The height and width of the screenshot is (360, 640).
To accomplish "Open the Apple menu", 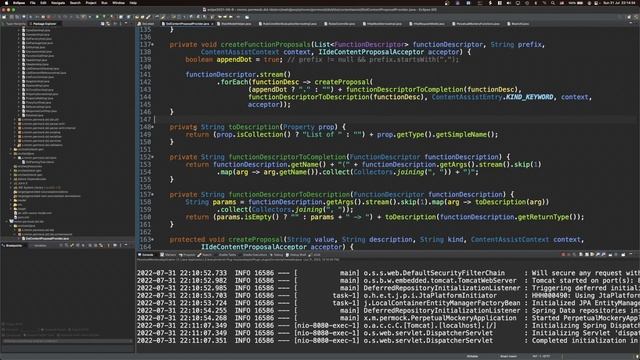I will click(6, 3).
